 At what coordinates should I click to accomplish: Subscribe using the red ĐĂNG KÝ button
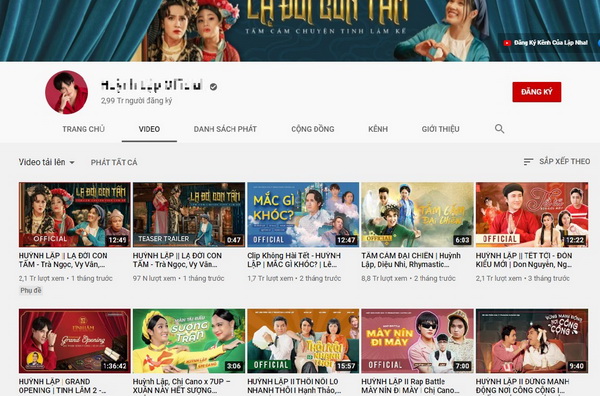[x=536, y=92]
